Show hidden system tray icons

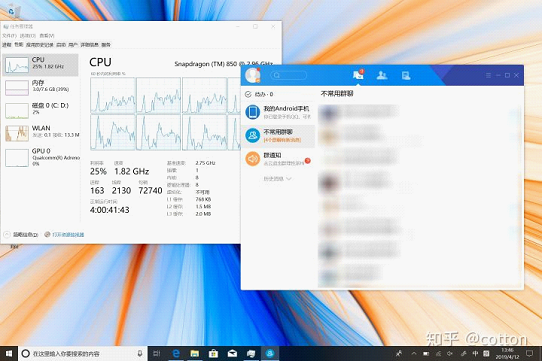click(414, 353)
